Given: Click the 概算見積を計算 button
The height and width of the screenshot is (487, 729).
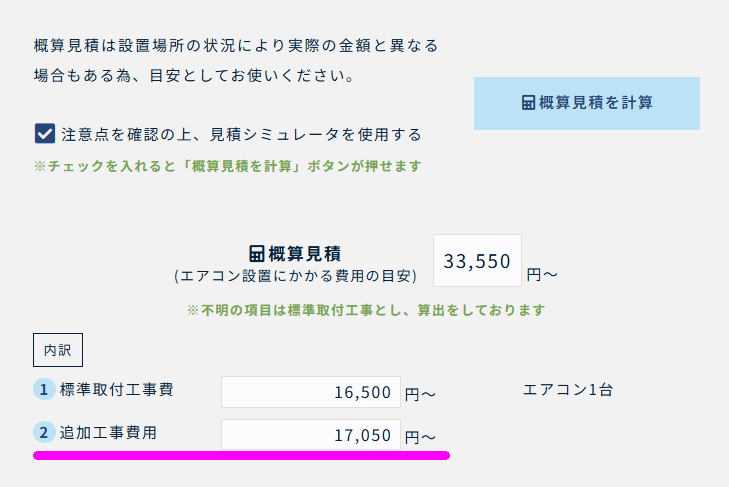Looking at the screenshot, I should click(x=587, y=103).
